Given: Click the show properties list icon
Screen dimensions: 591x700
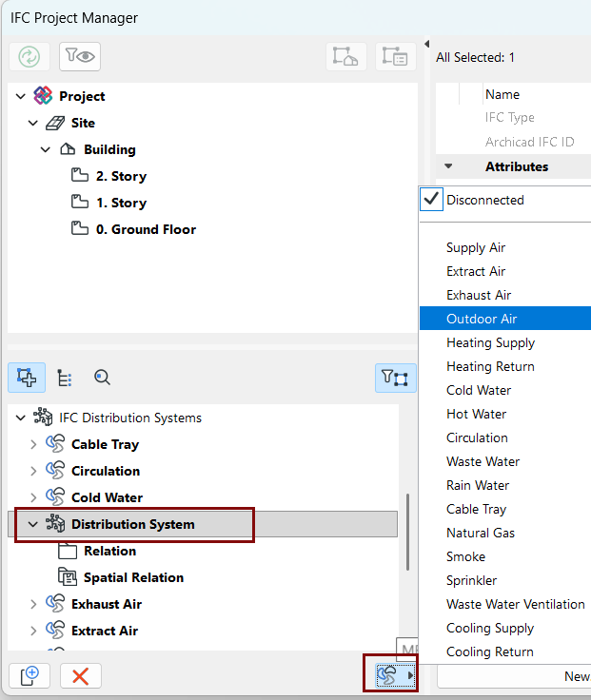Looking at the screenshot, I should tap(395, 57).
